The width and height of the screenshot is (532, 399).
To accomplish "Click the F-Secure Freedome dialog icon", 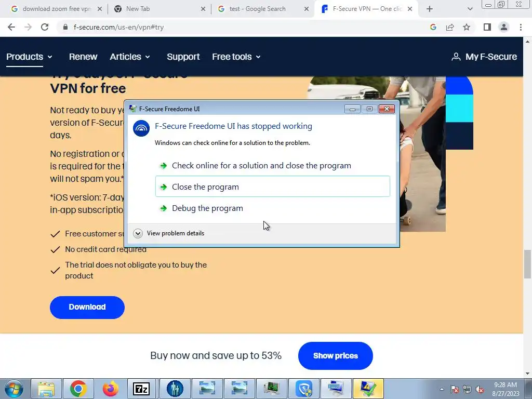I will [x=141, y=128].
